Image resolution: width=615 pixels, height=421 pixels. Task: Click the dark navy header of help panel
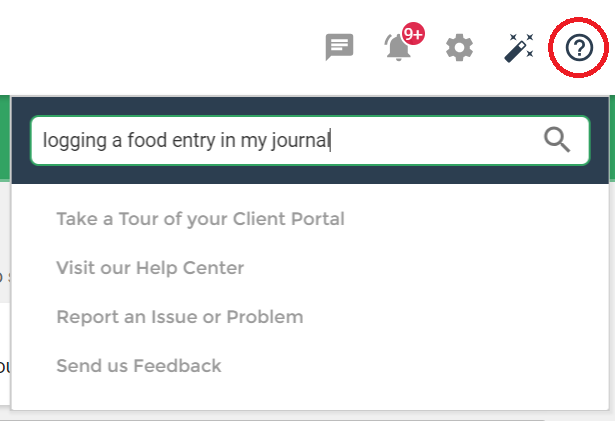(310, 106)
